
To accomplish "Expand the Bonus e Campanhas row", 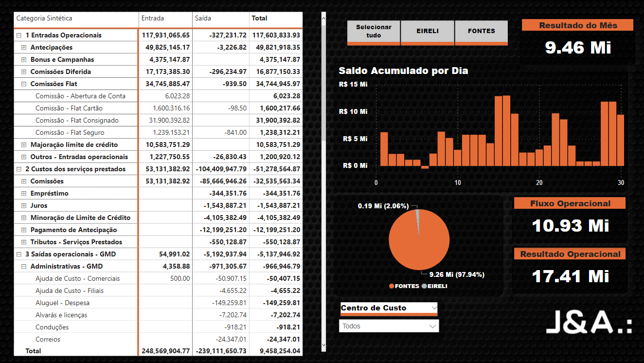I will pyautogui.click(x=24, y=60).
